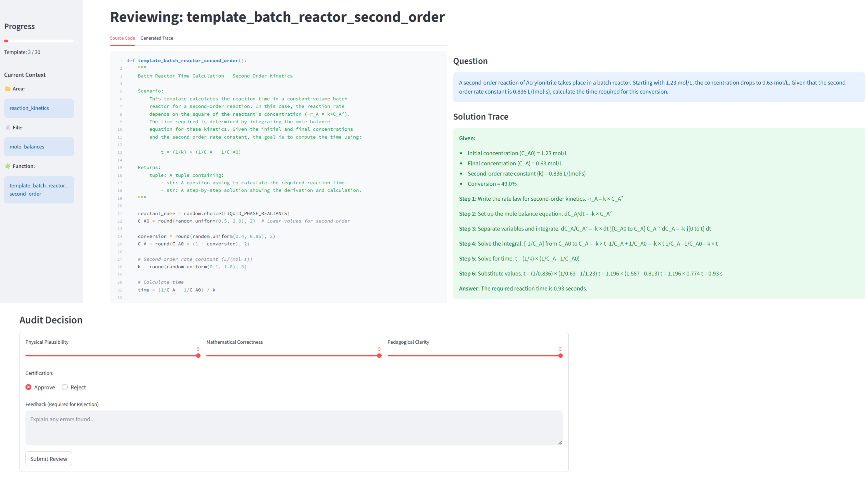Click the blue Question text box
The width and height of the screenshot is (868, 488).
pyautogui.click(x=658, y=87)
